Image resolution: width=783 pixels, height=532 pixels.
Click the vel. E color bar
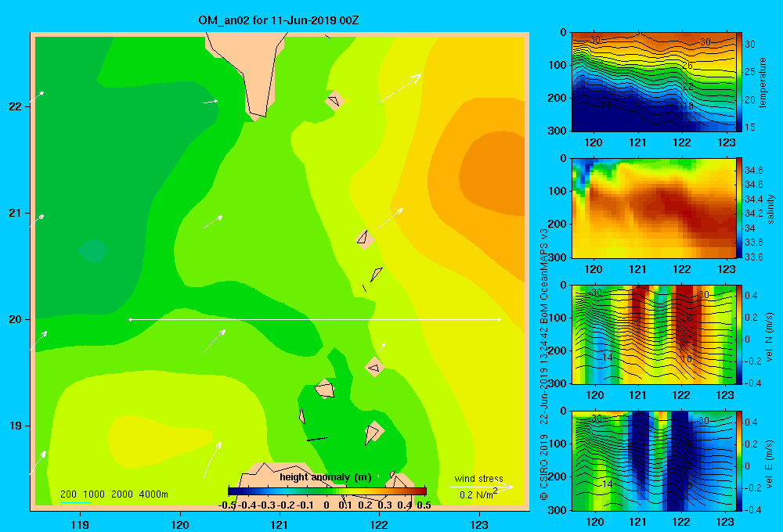(x=739, y=461)
